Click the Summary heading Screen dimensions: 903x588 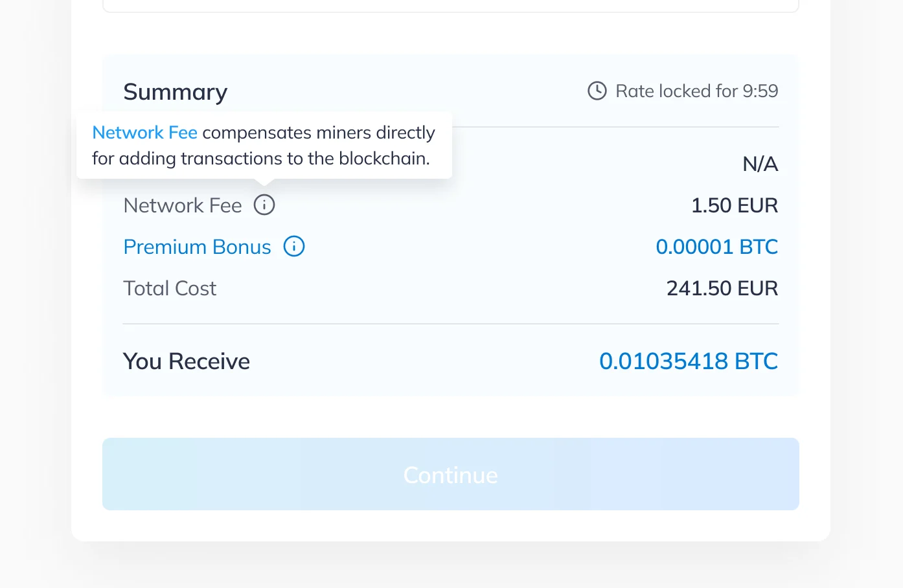pos(176,92)
